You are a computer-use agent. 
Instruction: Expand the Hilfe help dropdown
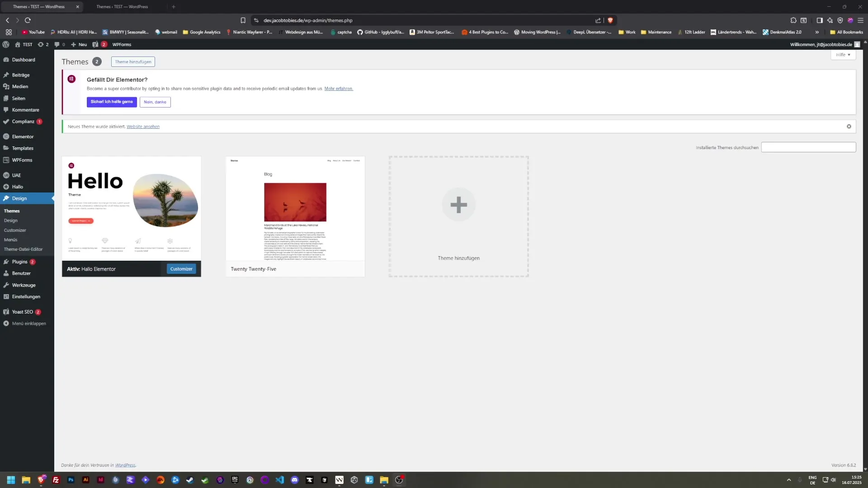[843, 55]
